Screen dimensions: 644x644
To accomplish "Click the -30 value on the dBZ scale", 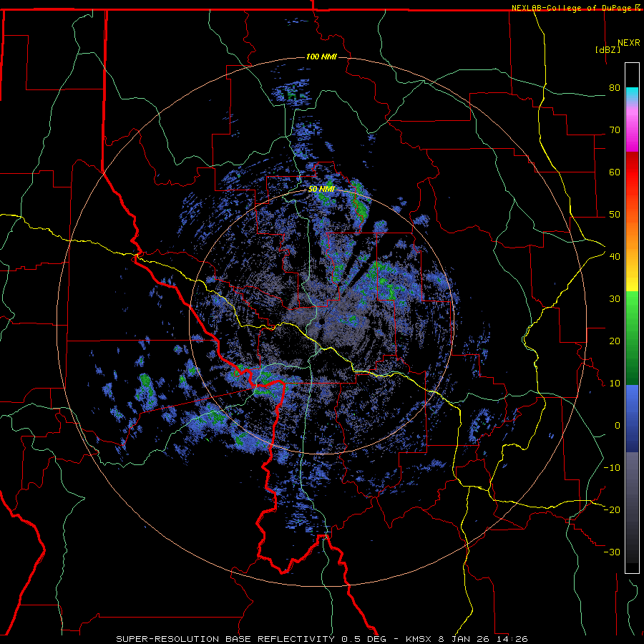I will [612, 552].
